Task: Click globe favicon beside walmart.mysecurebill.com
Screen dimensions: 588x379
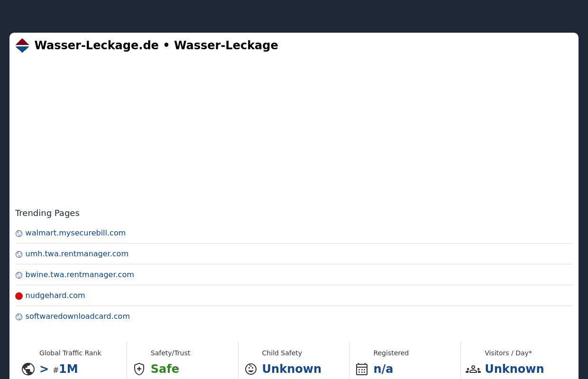Action: pos(19,233)
